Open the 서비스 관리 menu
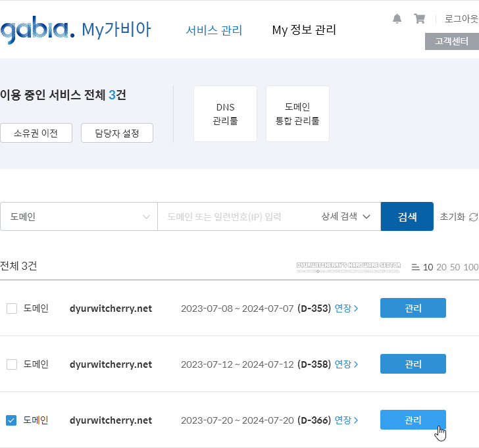479x448 pixels. coord(214,30)
